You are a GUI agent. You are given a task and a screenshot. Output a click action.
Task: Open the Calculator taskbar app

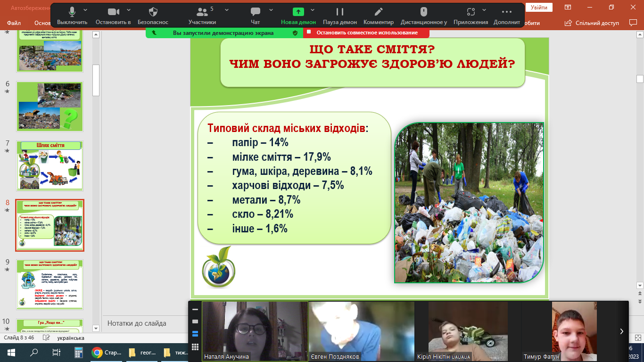tap(78, 353)
